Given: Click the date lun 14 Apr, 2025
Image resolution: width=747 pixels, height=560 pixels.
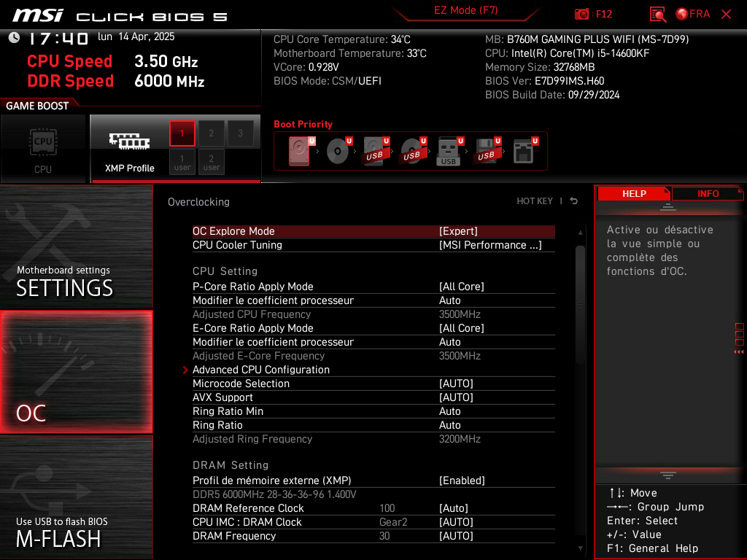Looking at the screenshot, I should [136, 36].
